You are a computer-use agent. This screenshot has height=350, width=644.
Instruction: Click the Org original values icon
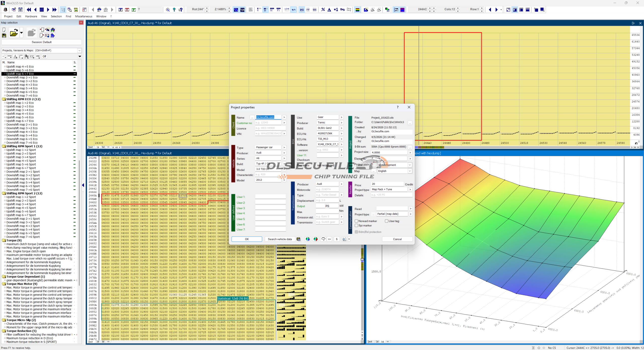click(342, 10)
